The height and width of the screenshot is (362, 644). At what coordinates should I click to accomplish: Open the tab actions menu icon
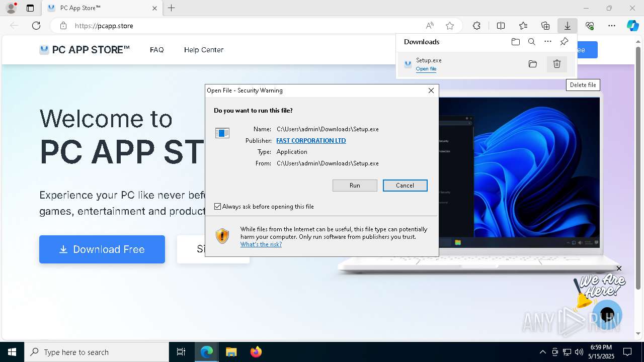30,8
